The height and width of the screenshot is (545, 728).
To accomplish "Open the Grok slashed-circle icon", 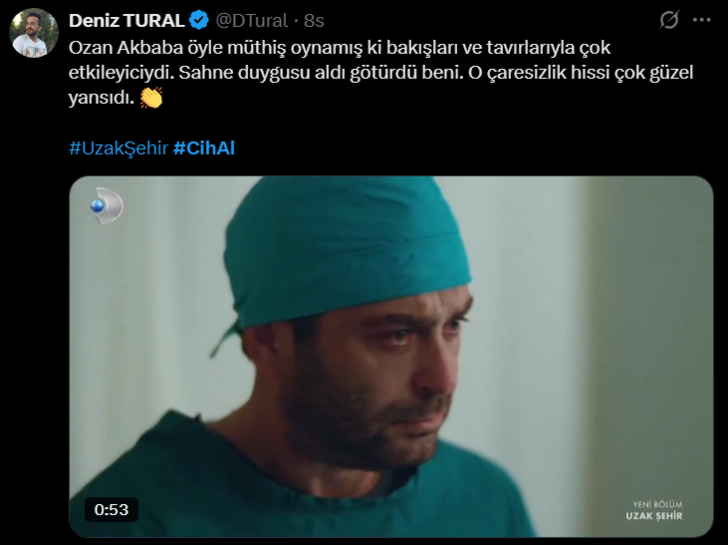I will (x=669, y=20).
